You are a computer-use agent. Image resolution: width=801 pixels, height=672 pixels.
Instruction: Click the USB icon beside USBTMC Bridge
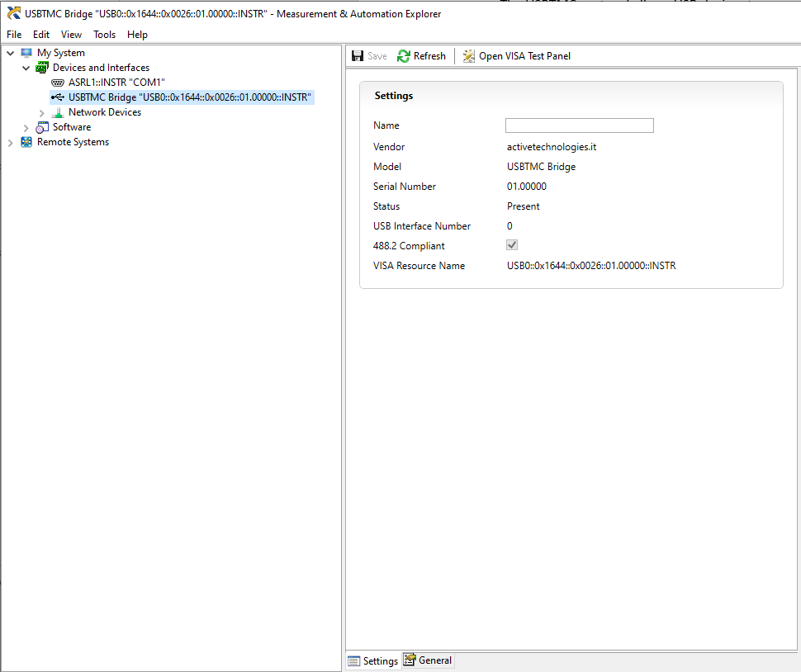click(x=58, y=97)
